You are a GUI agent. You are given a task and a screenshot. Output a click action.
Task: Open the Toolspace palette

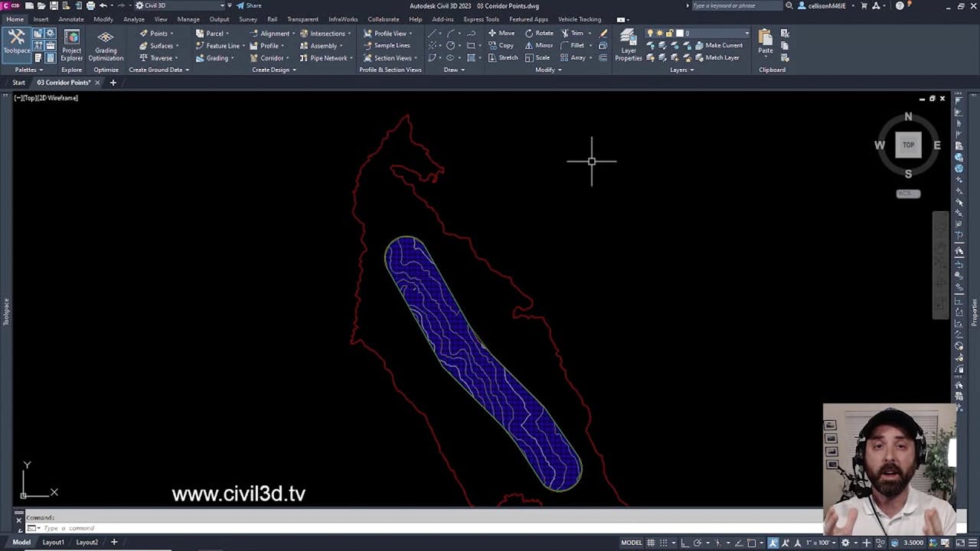(16, 42)
